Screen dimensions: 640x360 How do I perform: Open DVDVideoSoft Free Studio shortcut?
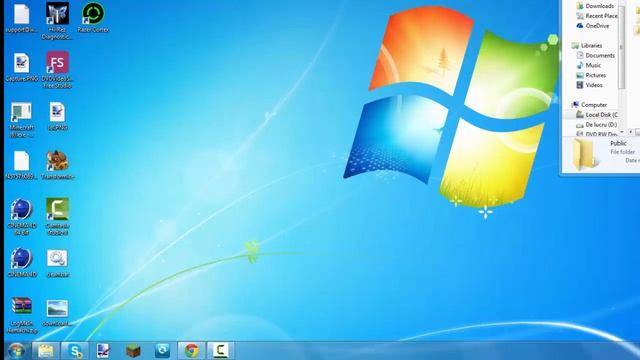tap(57, 70)
